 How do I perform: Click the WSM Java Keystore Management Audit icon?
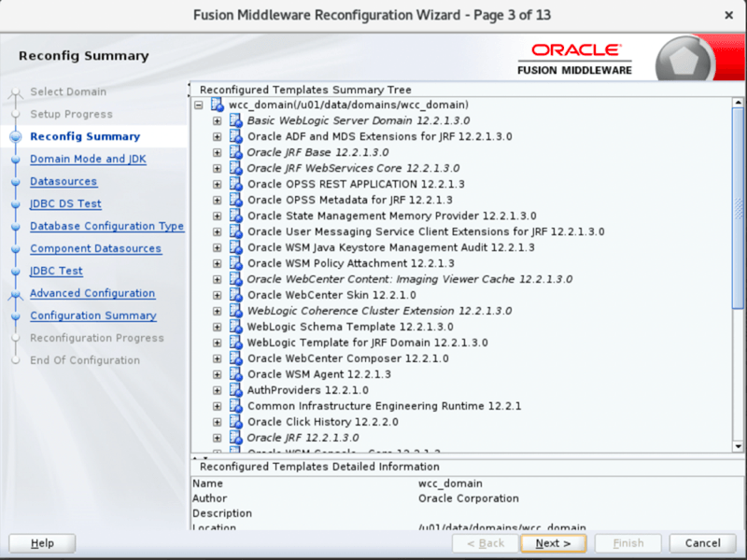coord(236,247)
